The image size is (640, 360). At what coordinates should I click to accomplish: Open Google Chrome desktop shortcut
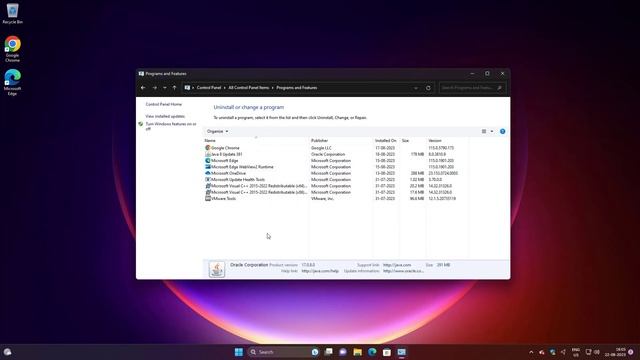tap(12, 49)
